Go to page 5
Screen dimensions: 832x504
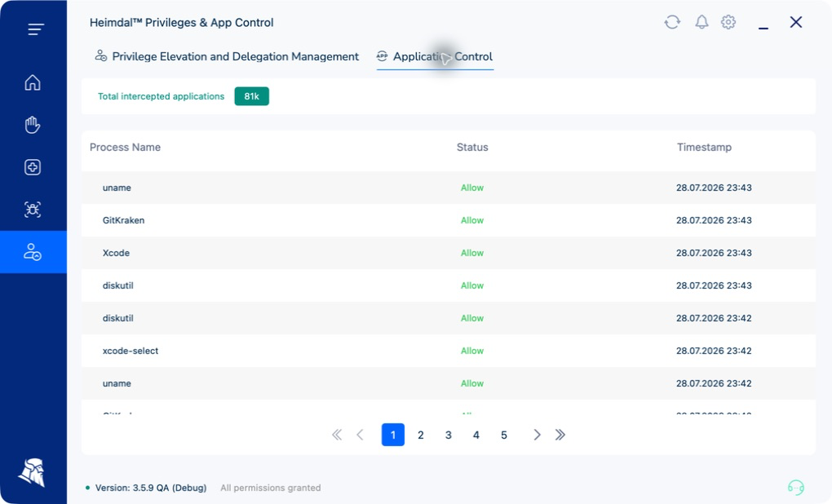(x=504, y=435)
